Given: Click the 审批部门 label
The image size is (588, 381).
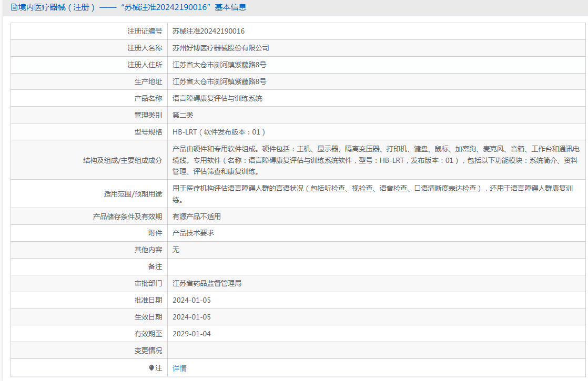Looking at the screenshot, I should click(148, 284).
